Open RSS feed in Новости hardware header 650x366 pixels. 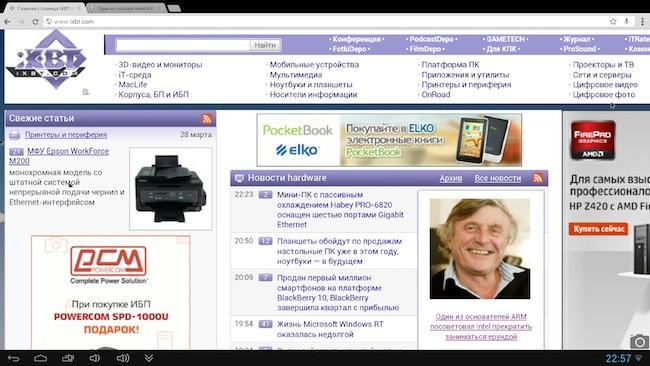click(x=538, y=178)
